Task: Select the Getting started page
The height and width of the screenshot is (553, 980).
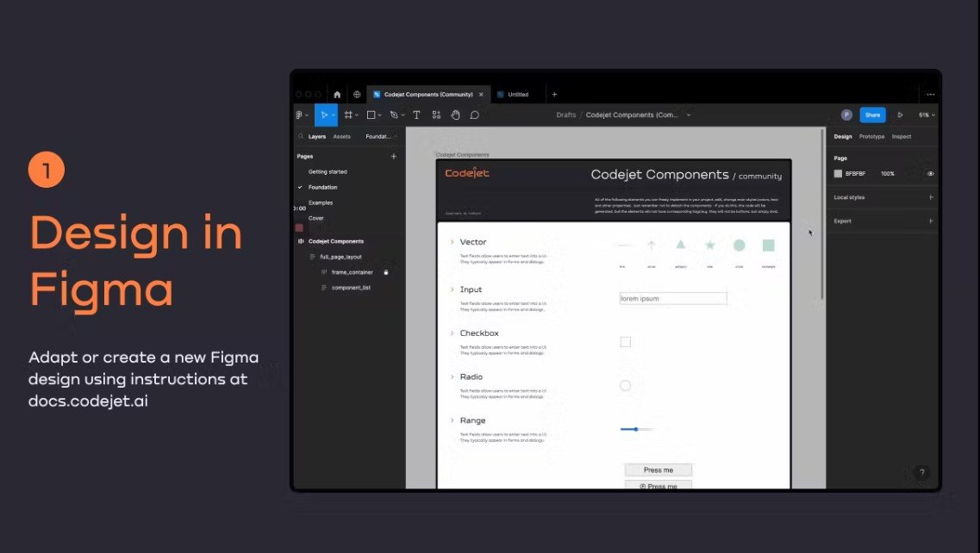Action: [328, 171]
